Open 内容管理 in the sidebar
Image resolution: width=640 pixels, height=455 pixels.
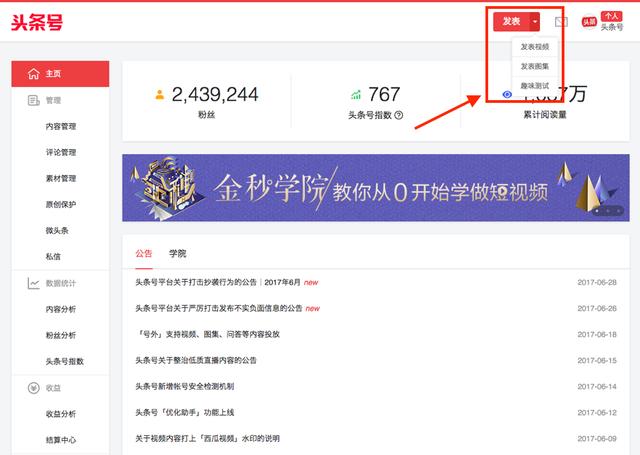pos(61,127)
